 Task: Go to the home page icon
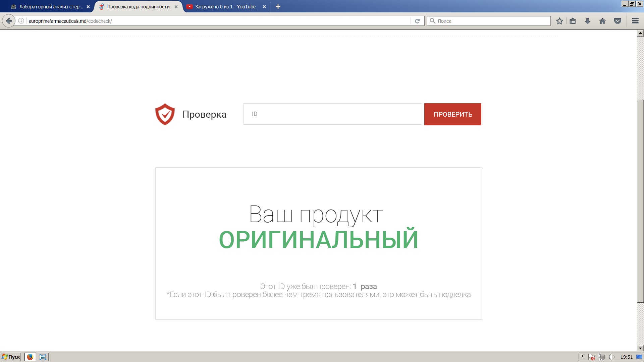[x=602, y=21]
